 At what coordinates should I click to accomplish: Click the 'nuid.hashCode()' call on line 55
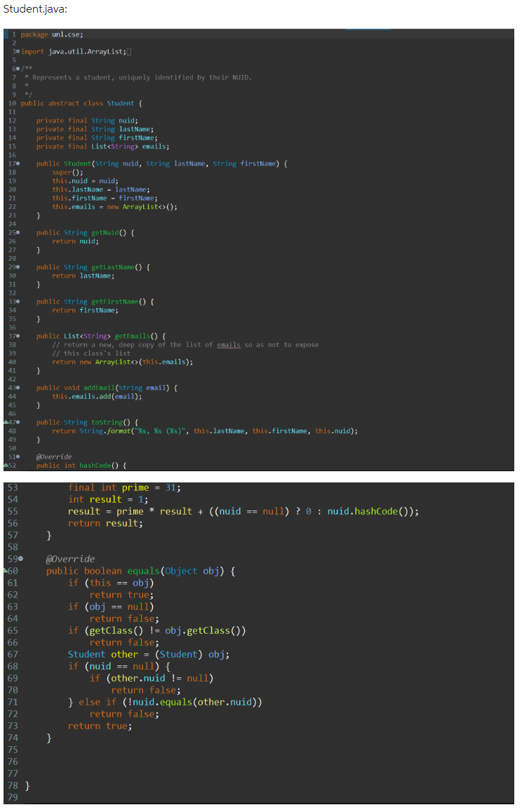tap(370, 512)
